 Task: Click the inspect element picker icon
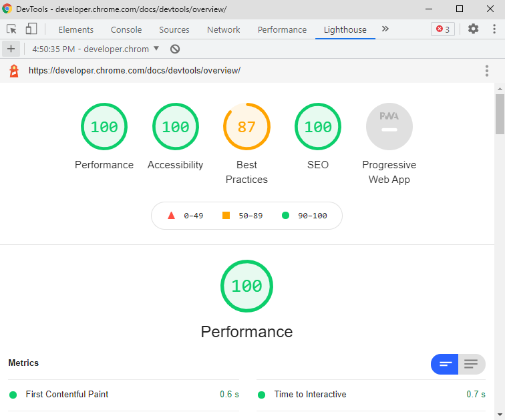tap(11, 29)
